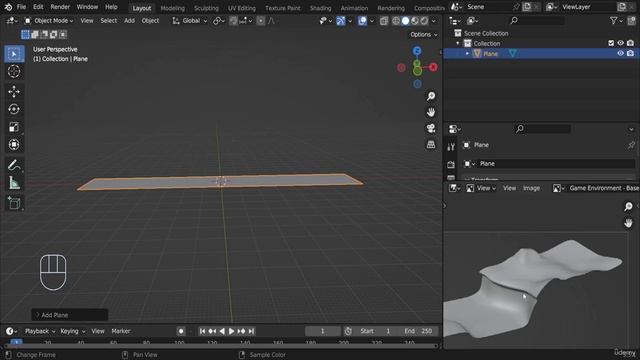
Task: Open the Options dropdown
Action: pyautogui.click(x=424, y=35)
